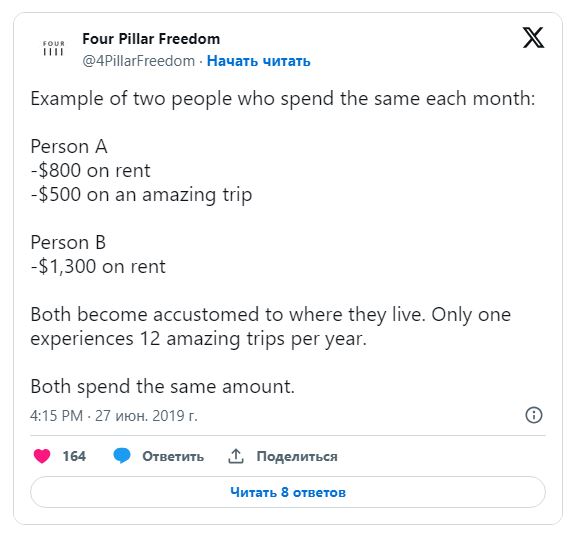Click the Four Pillar Freedom avatar
The image size is (574, 536).
pos(53,49)
